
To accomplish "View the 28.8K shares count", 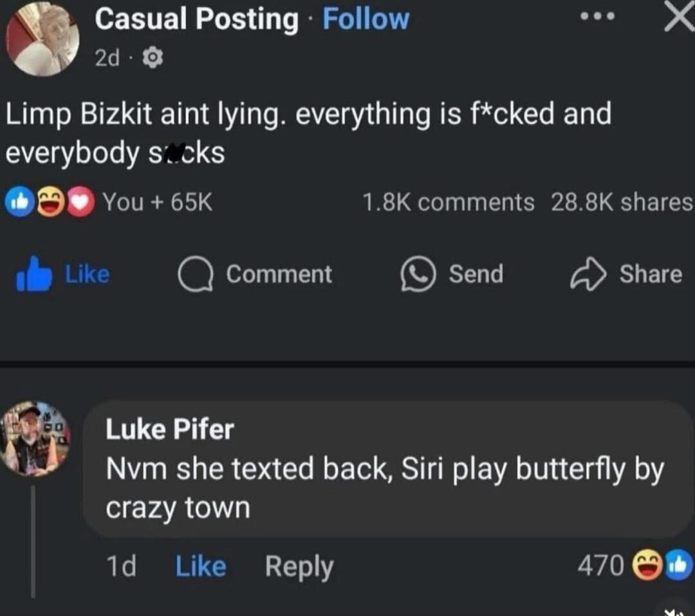I will coord(620,201).
